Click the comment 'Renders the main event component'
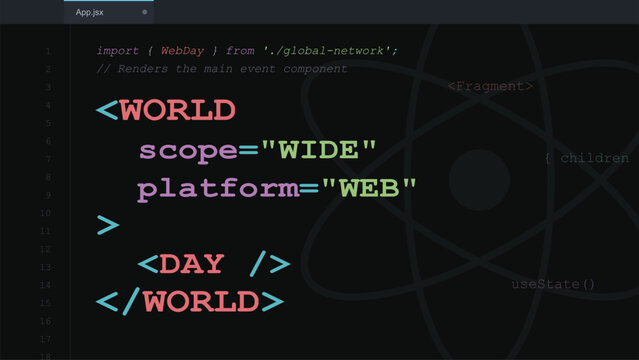Image resolution: width=639 pixels, height=360 pixels. click(232, 68)
